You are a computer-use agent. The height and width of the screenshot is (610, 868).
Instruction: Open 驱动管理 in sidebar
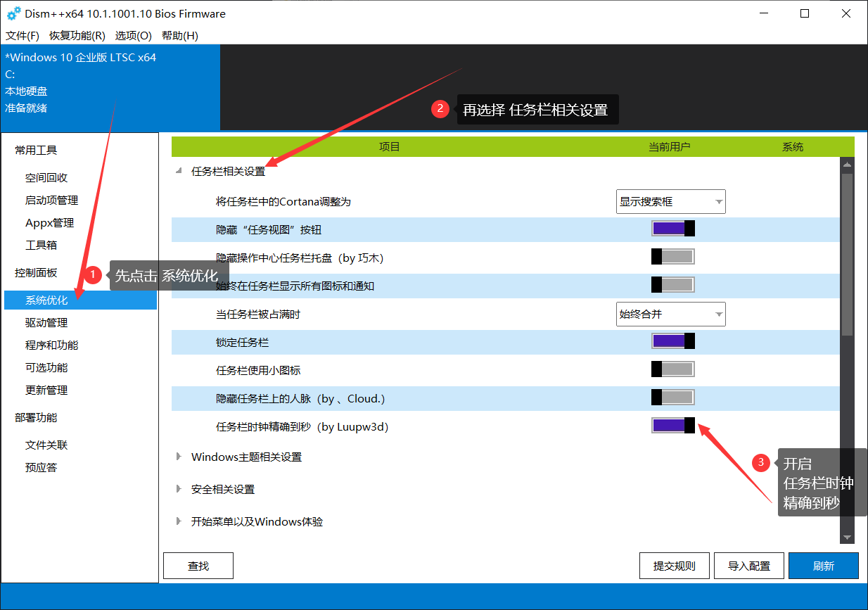46,323
